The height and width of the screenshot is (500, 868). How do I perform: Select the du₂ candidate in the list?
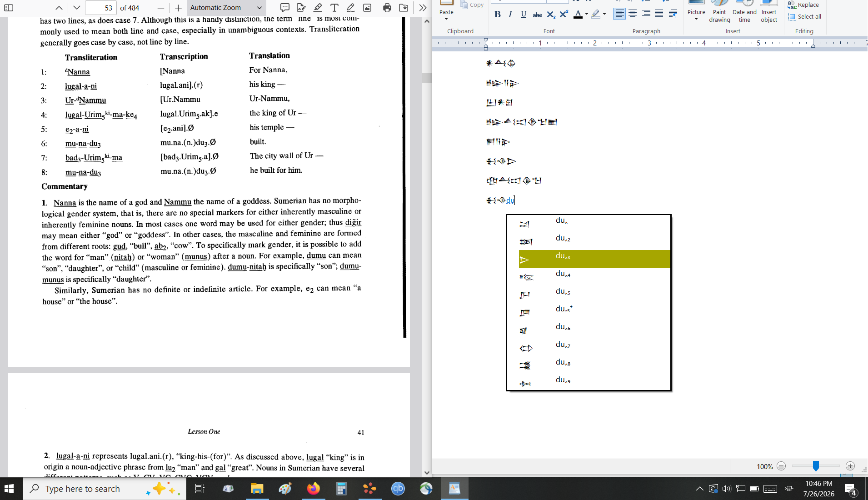click(594, 241)
